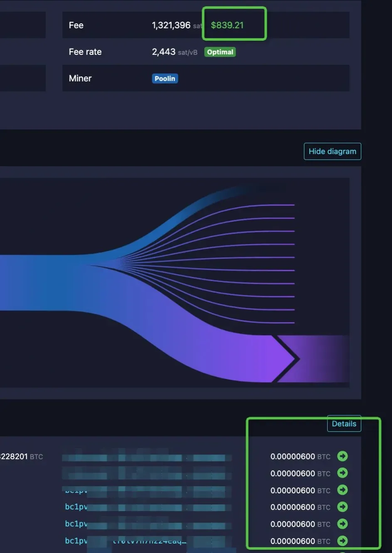Click the green arrow on the first output row
The image size is (392, 553).
tap(342, 456)
